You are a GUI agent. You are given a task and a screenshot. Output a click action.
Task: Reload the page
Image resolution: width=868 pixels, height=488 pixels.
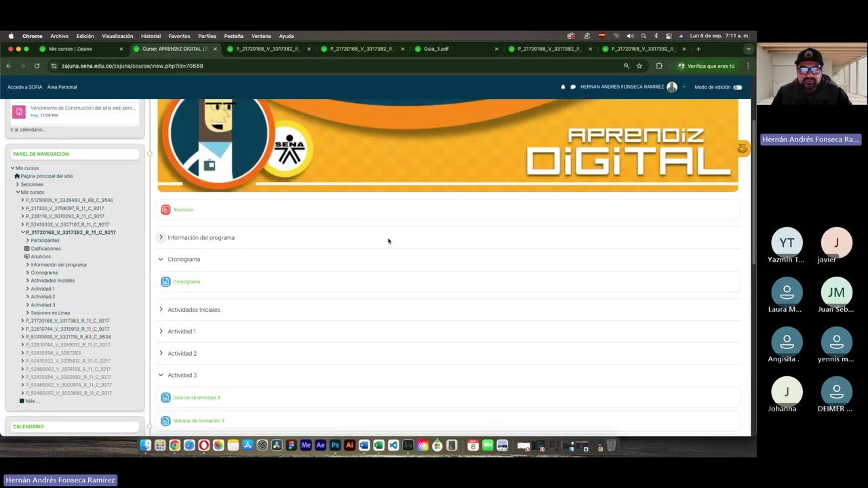click(x=37, y=66)
